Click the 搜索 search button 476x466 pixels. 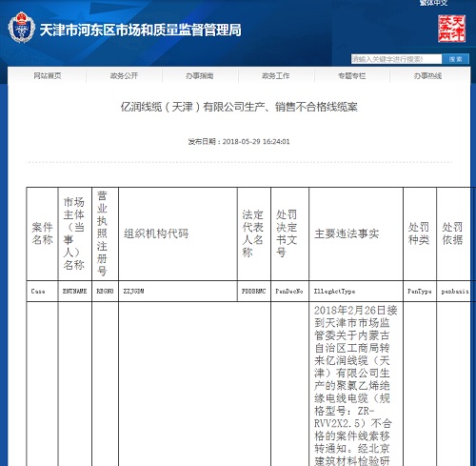[x=456, y=59]
